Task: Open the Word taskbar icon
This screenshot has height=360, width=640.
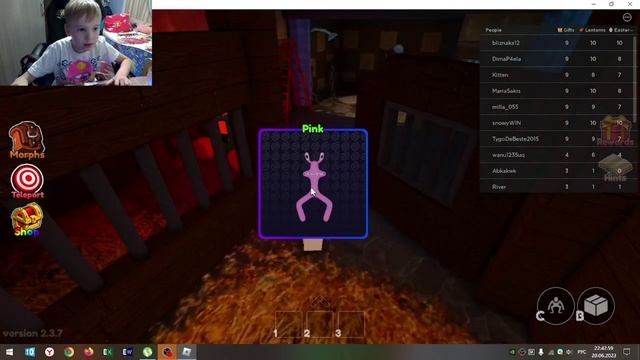Action: coord(127,351)
